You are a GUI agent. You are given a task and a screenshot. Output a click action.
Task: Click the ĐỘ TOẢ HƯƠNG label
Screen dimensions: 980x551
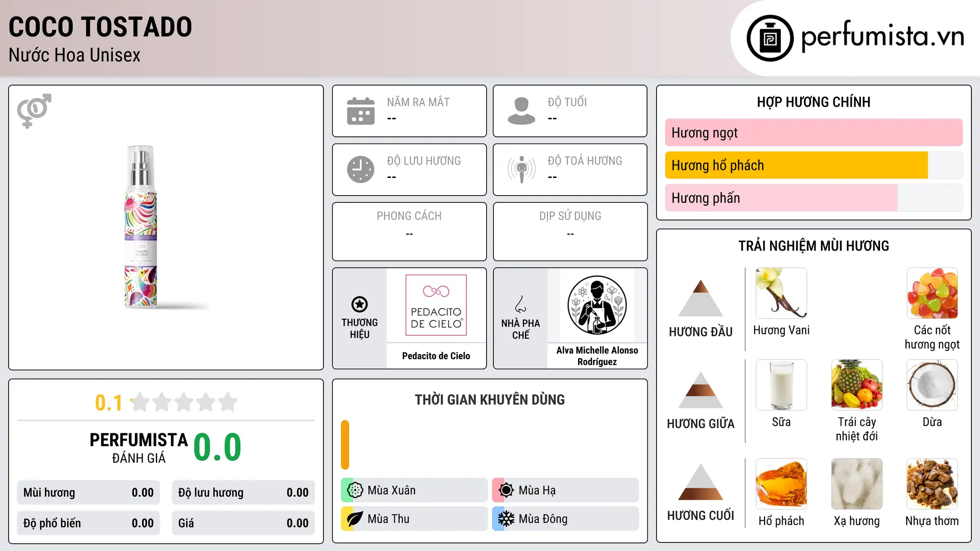585,161
